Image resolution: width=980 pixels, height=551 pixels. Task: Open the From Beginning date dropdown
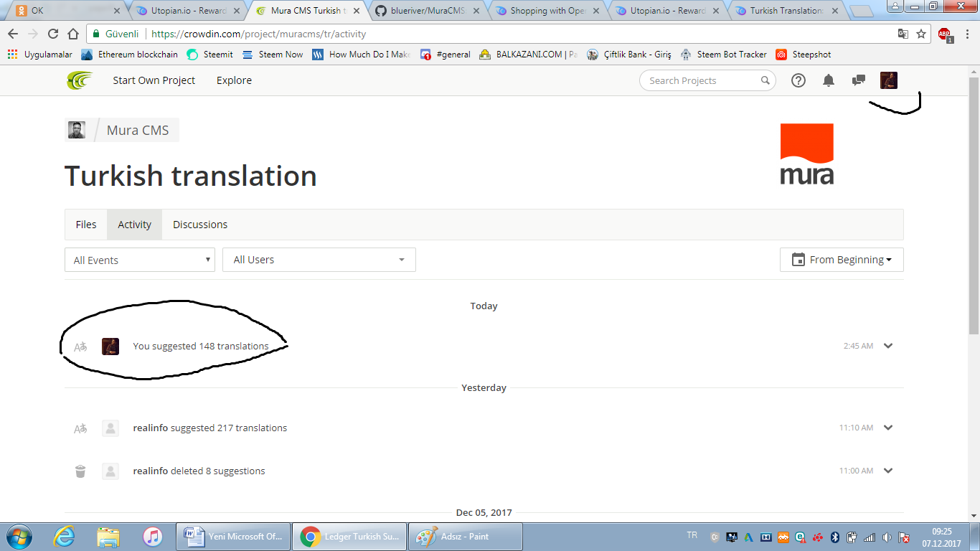(x=842, y=260)
